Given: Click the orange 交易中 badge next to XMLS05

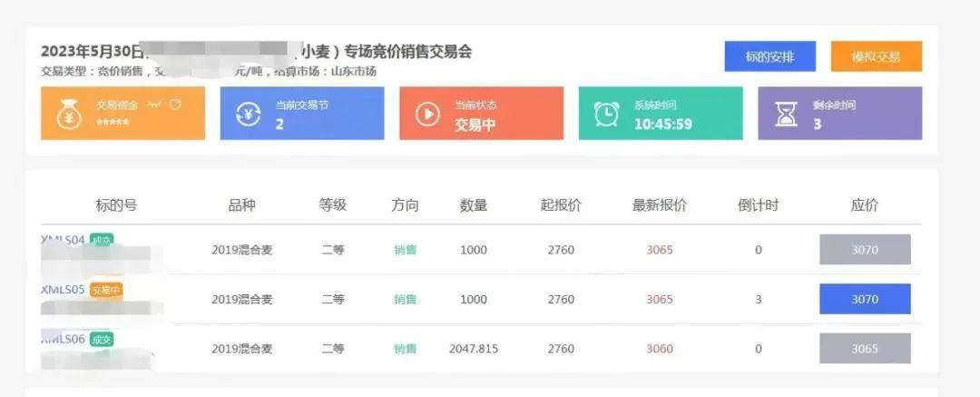Looking at the screenshot, I should coord(106,291).
